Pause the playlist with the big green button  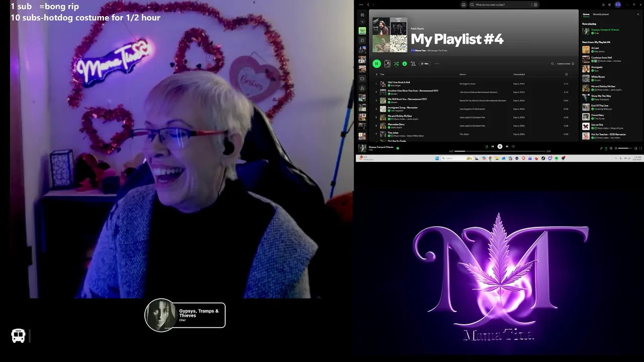coord(377,63)
